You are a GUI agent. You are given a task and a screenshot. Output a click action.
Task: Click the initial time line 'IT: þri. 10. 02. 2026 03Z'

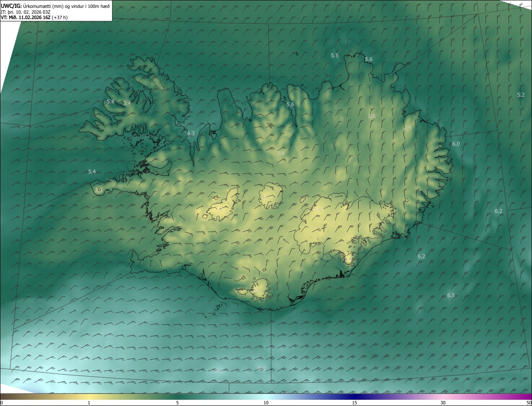26,12
